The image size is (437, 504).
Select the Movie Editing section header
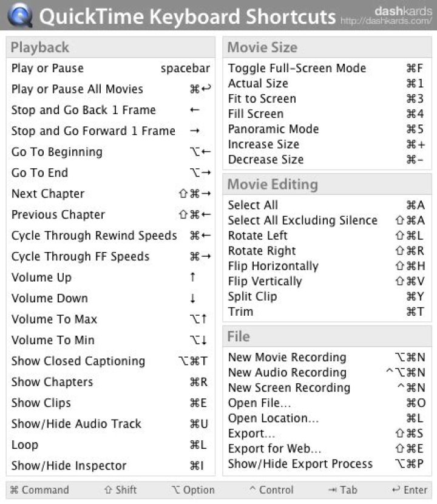pos(272,184)
